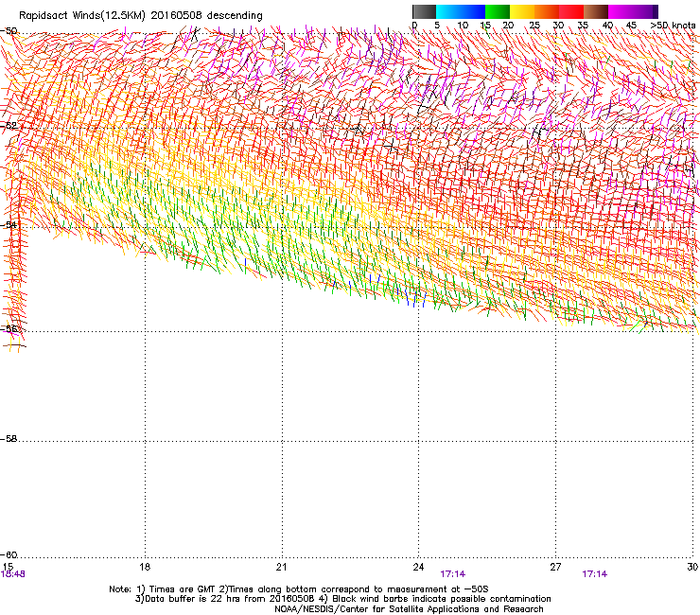Click the 'Rapidscat Winds(12.5KM) 20160508 descending' title
This screenshot has height=615, width=700.
(141, 16)
